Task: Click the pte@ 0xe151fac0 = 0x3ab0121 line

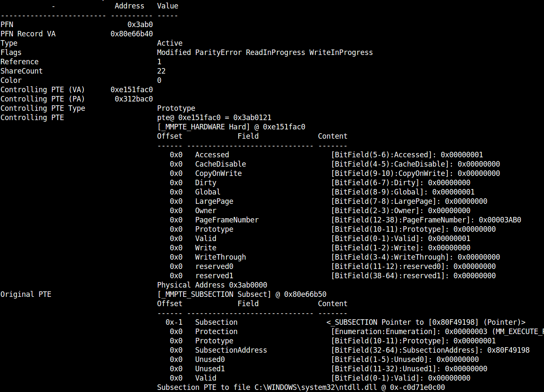Action: click(214, 118)
